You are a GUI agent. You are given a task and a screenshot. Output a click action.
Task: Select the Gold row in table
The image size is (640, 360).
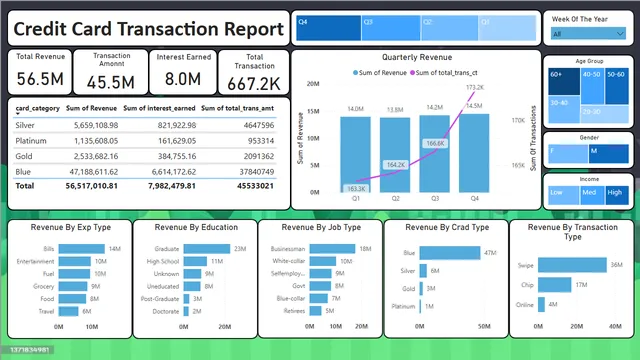145,156
